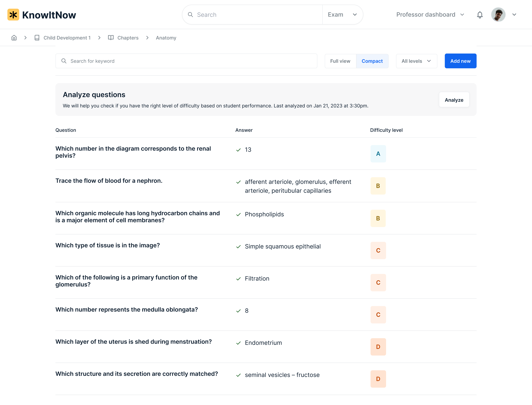Open the All levels filter dropdown

(x=416, y=61)
